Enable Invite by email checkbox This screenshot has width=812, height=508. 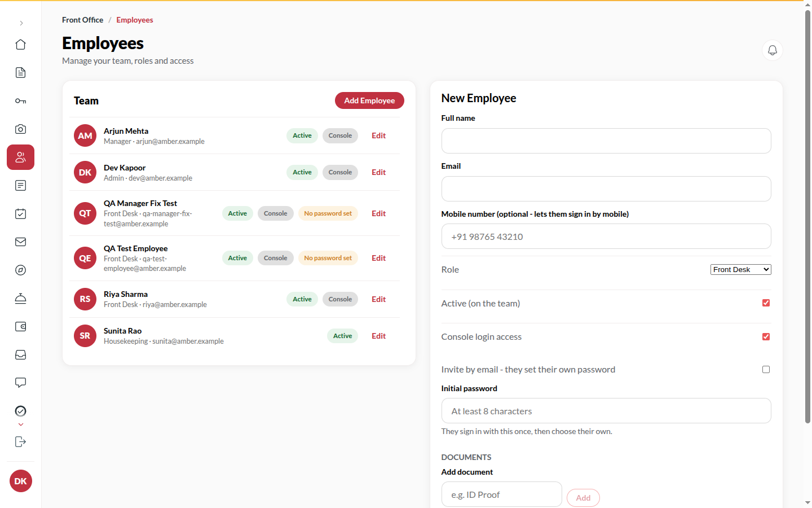[766, 370]
